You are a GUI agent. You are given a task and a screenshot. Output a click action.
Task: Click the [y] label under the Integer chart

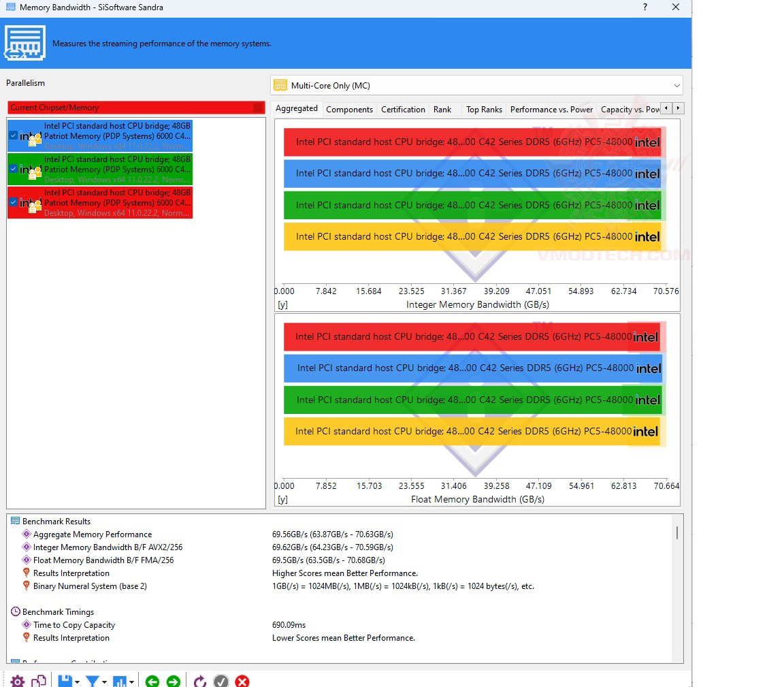click(x=282, y=304)
